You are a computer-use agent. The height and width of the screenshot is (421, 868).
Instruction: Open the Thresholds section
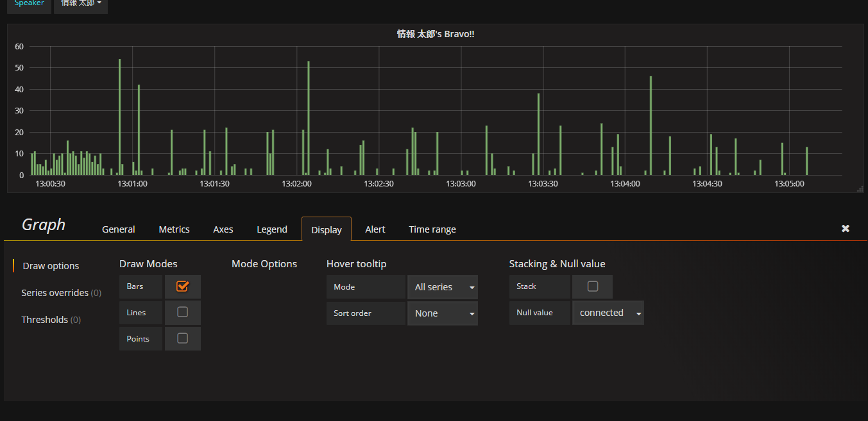tap(51, 320)
